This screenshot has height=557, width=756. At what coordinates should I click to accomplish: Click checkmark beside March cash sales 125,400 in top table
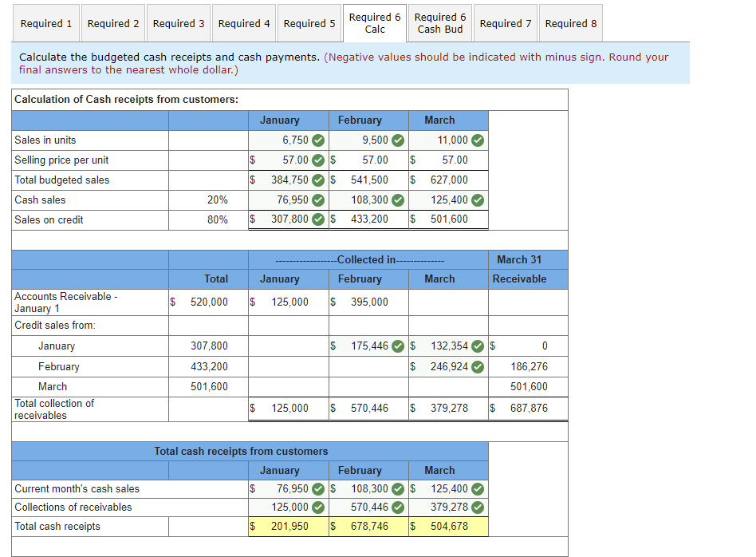(478, 199)
